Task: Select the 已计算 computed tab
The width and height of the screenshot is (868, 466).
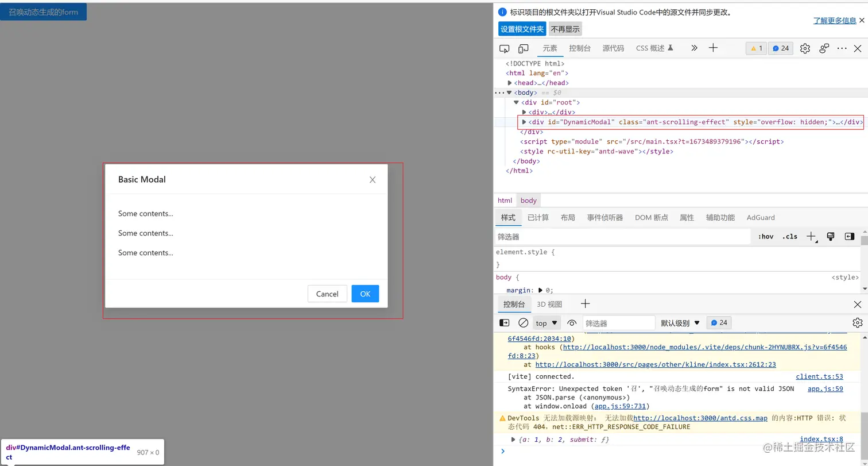Action: (538, 217)
